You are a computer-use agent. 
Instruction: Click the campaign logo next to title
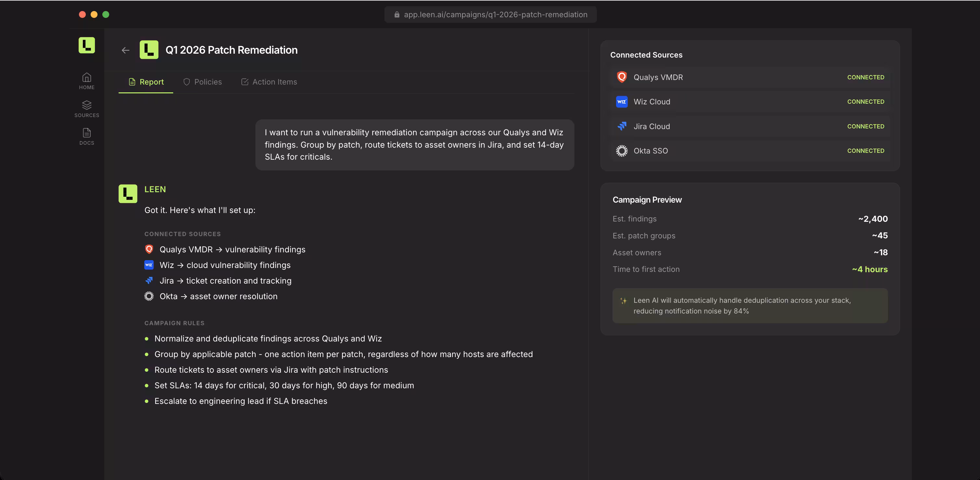pyautogui.click(x=149, y=50)
